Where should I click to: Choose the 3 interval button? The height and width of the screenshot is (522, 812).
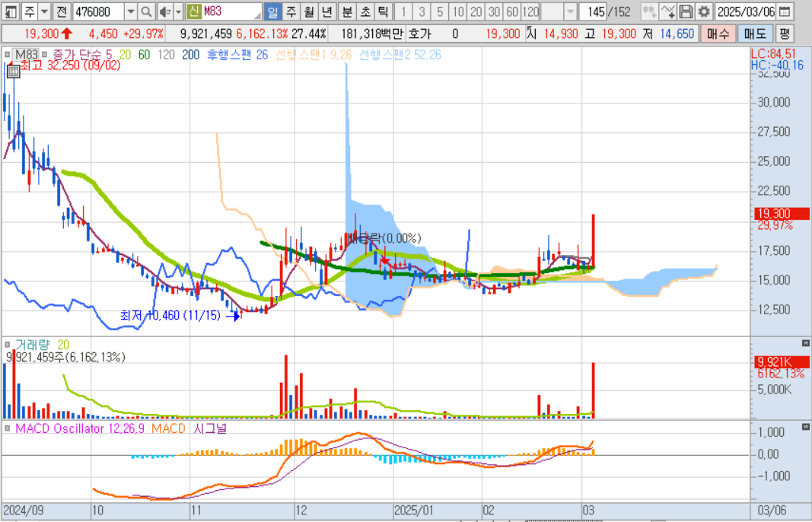coord(422,11)
